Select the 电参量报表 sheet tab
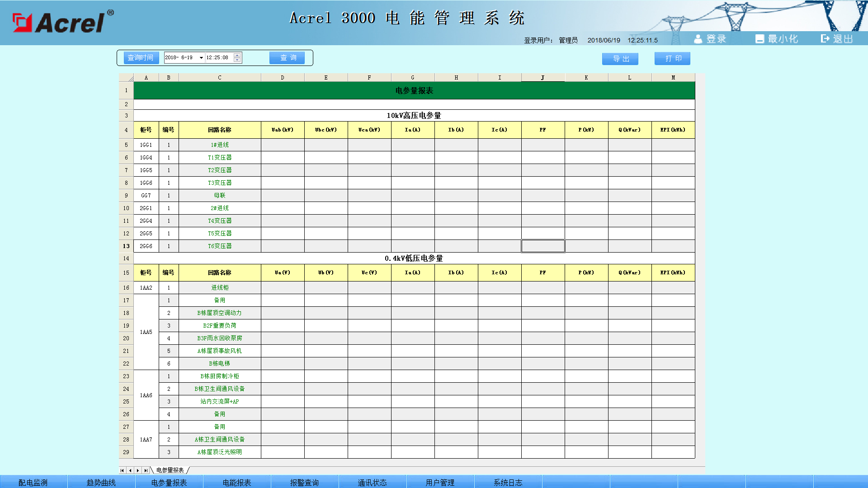868x488 pixels. (170, 470)
